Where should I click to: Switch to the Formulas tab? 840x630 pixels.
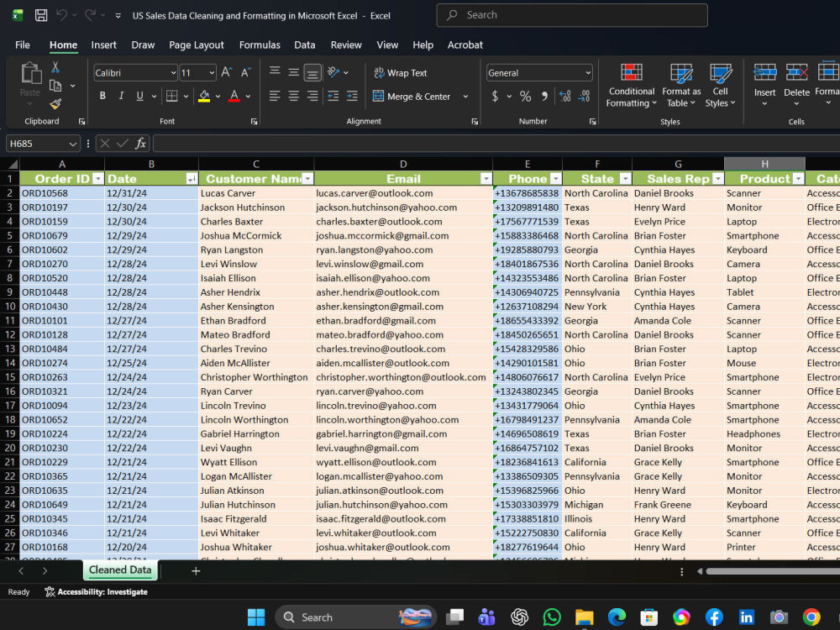coord(260,45)
